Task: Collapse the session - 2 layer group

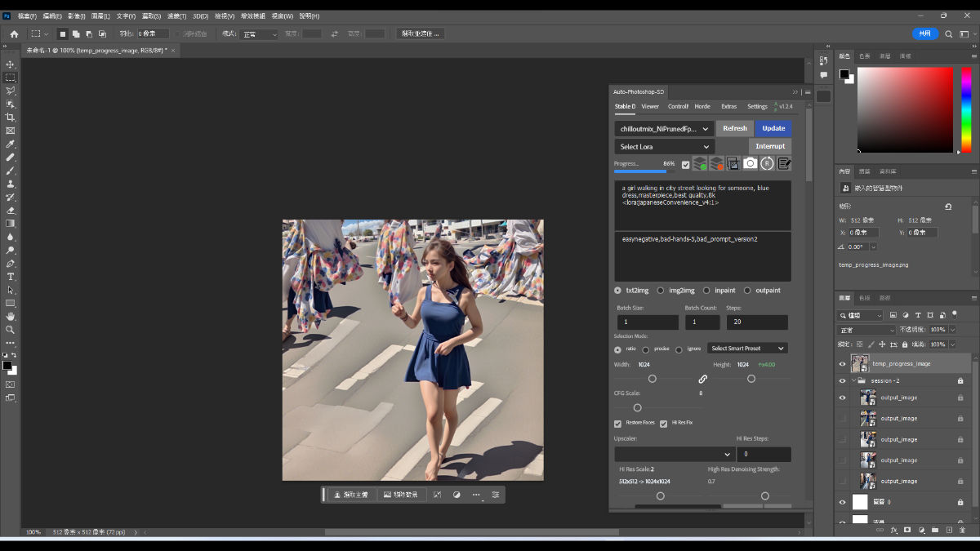Action: (853, 381)
